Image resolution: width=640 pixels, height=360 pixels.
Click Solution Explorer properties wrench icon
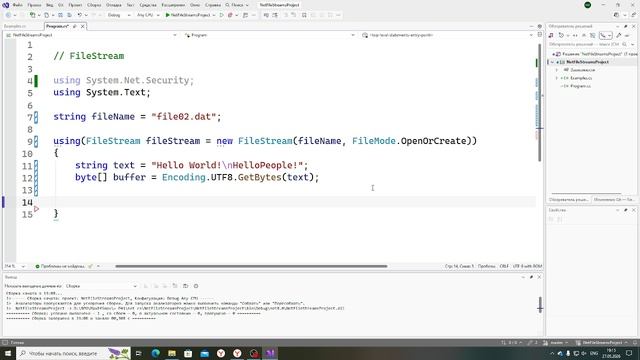click(618, 36)
